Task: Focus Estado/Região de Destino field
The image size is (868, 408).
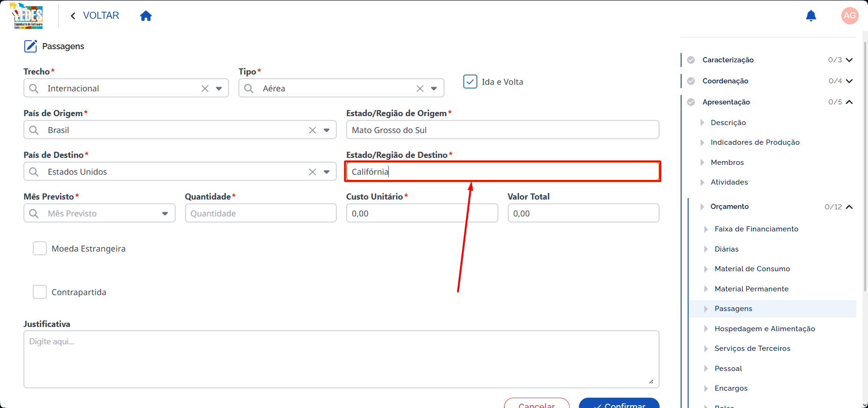Action: point(503,171)
